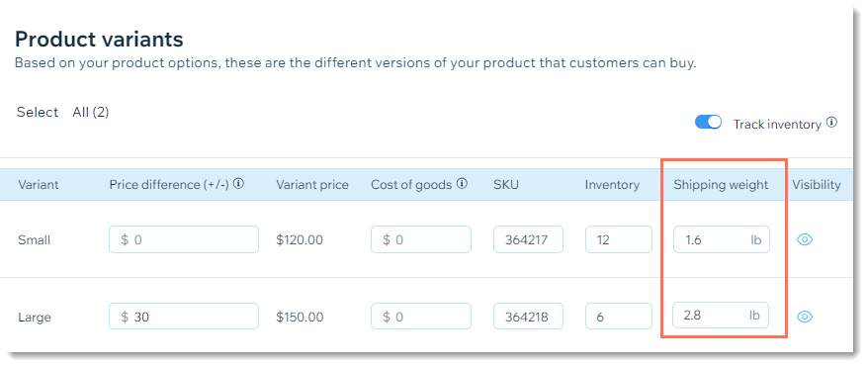The height and width of the screenshot is (367, 868).
Task: Click the Visibility column header
Action: point(817,185)
